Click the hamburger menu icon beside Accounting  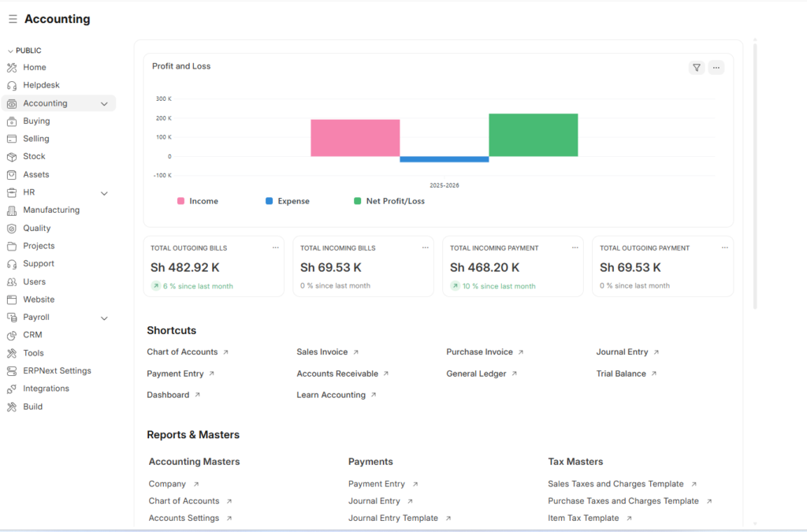tap(13, 19)
